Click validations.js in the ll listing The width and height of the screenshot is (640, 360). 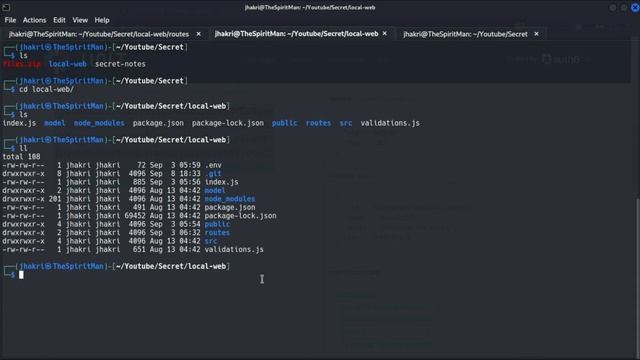[x=234, y=249]
